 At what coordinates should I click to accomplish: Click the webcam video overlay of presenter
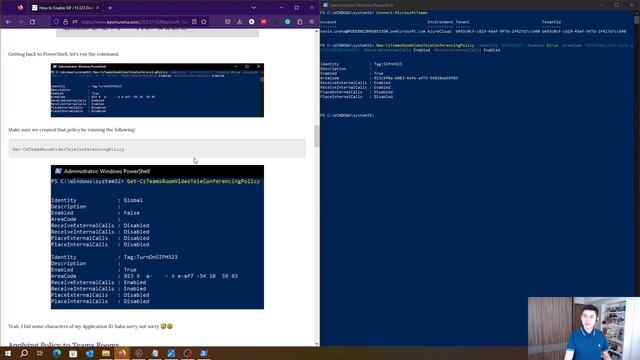[x=584, y=328]
